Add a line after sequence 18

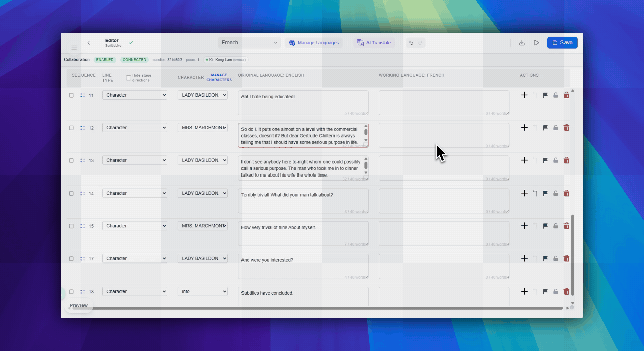(x=524, y=291)
